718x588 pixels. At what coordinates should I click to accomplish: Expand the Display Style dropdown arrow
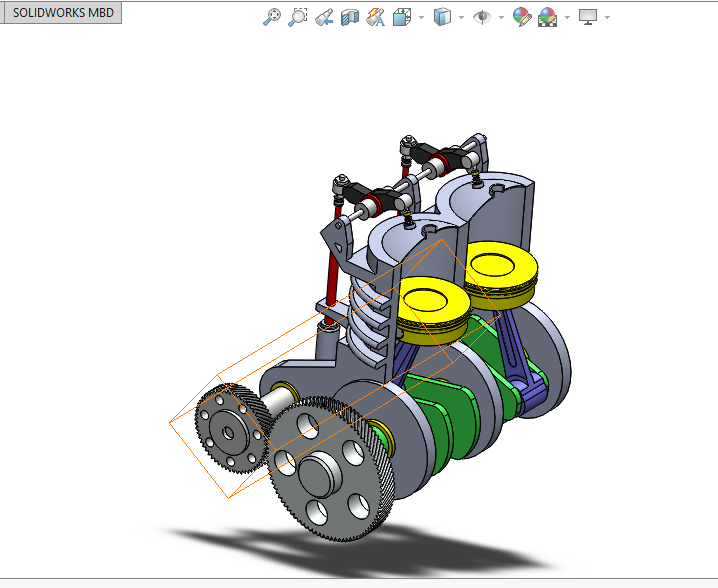[x=461, y=18]
